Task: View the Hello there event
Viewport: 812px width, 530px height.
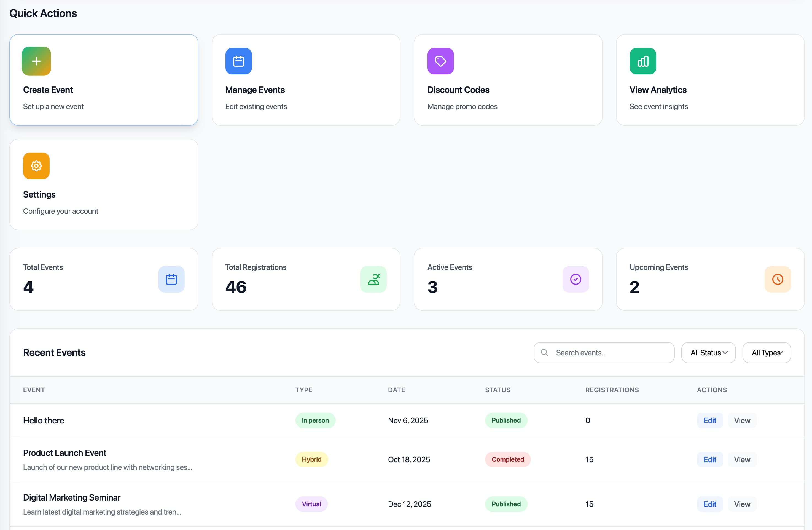Action: coord(742,421)
